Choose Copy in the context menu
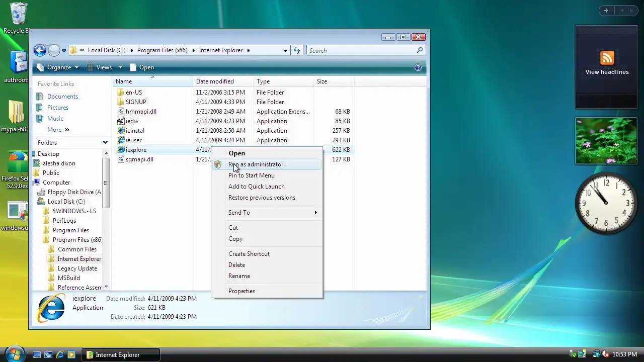 267,239
